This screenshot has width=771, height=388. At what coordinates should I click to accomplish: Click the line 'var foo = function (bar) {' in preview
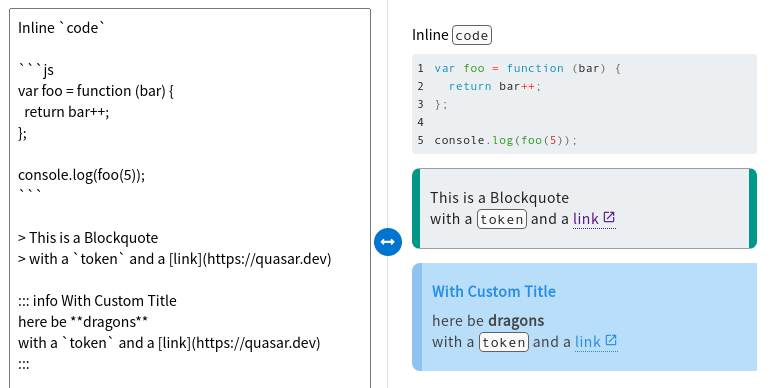527,68
